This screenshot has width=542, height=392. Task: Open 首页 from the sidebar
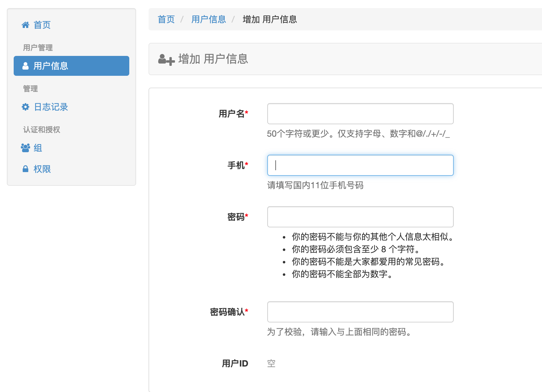tap(42, 25)
